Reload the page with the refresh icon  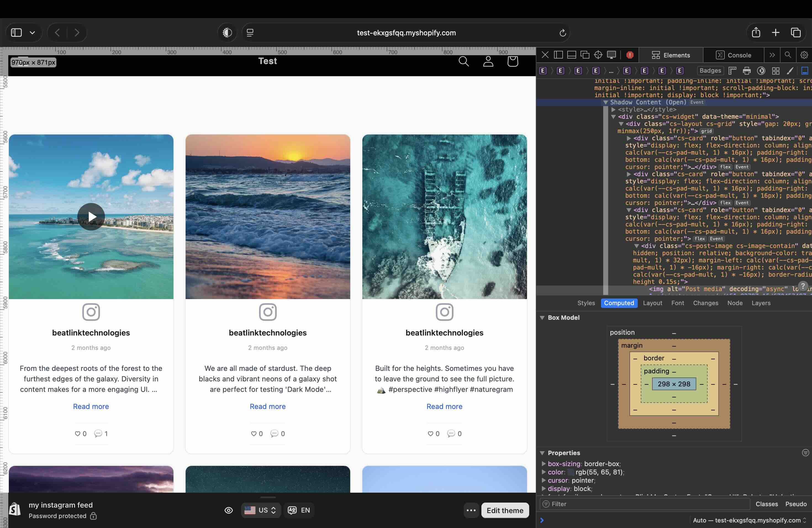[563, 33]
